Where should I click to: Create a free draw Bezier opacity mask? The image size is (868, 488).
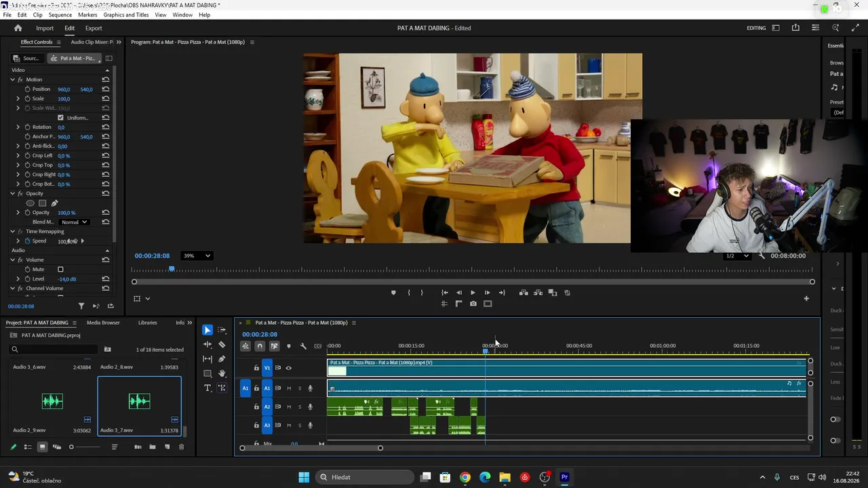54,203
